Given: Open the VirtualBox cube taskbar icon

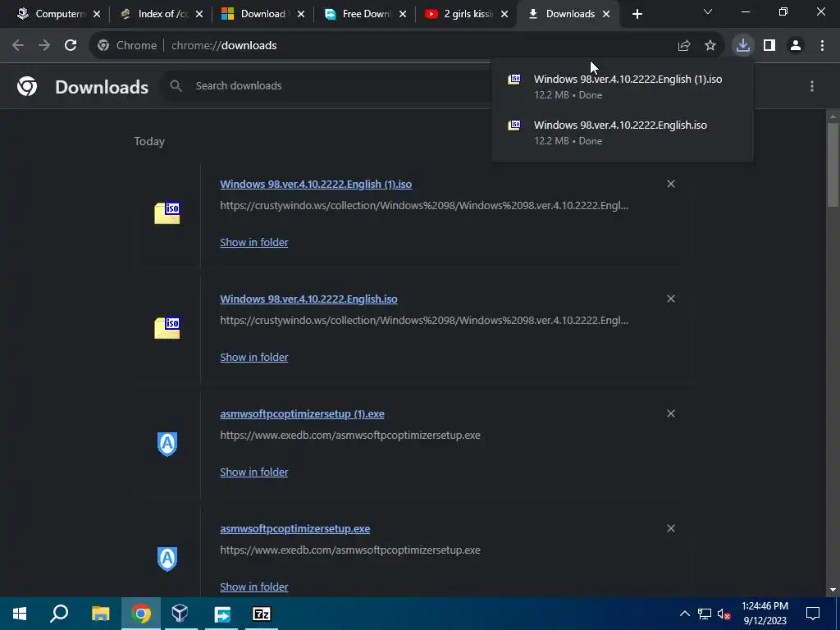Looking at the screenshot, I should point(180,614).
